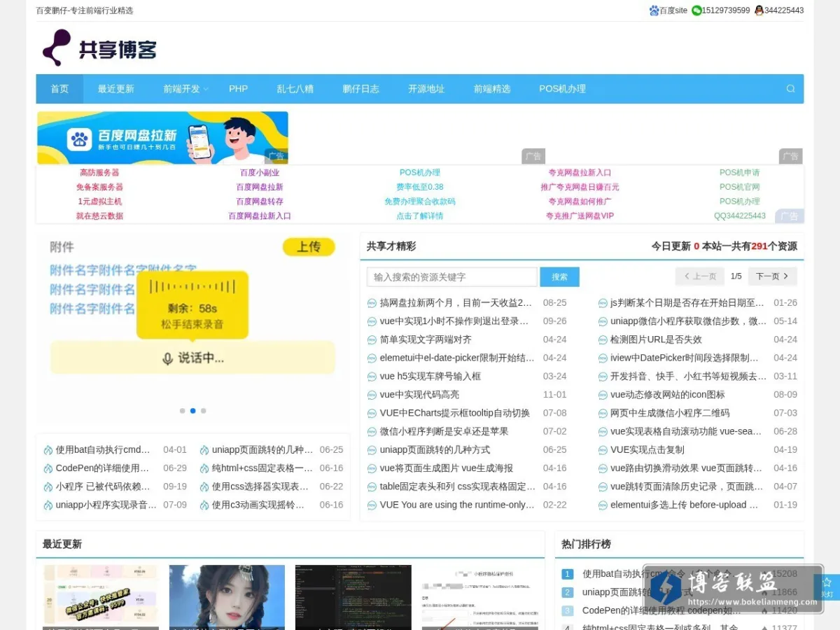This screenshot has width=840, height=630.
Task: Click the icon before elementui多选上传
Action: 603,505
